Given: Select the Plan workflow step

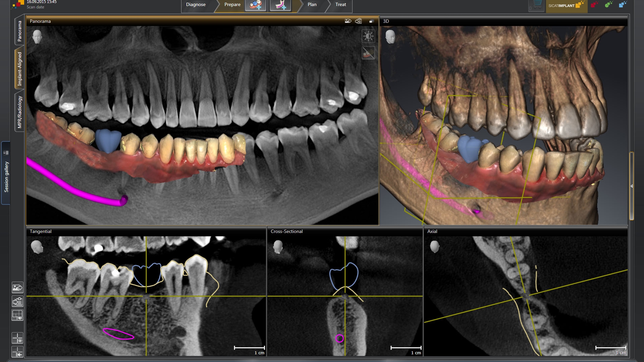Looking at the screenshot, I should pos(312,5).
